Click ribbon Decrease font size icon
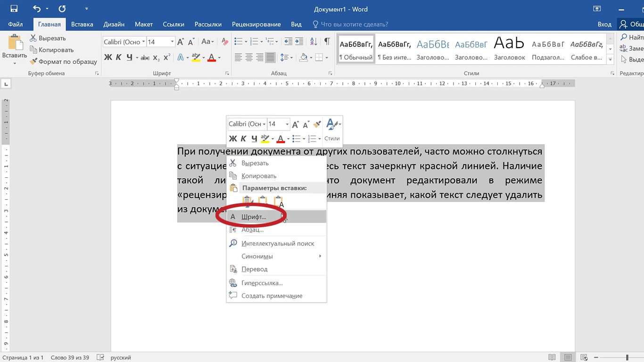Screen dimensions: 644x362 pos(192,42)
